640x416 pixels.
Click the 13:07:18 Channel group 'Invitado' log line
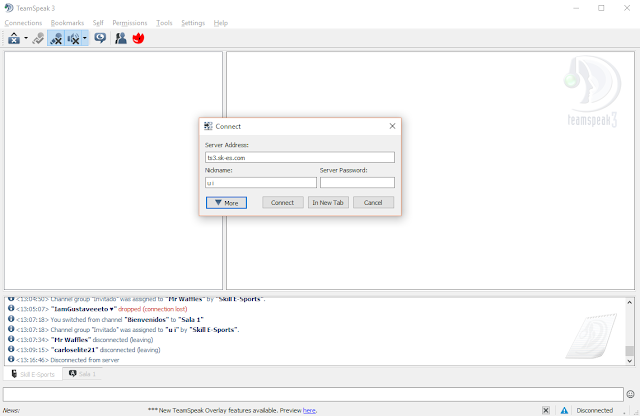click(124, 329)
